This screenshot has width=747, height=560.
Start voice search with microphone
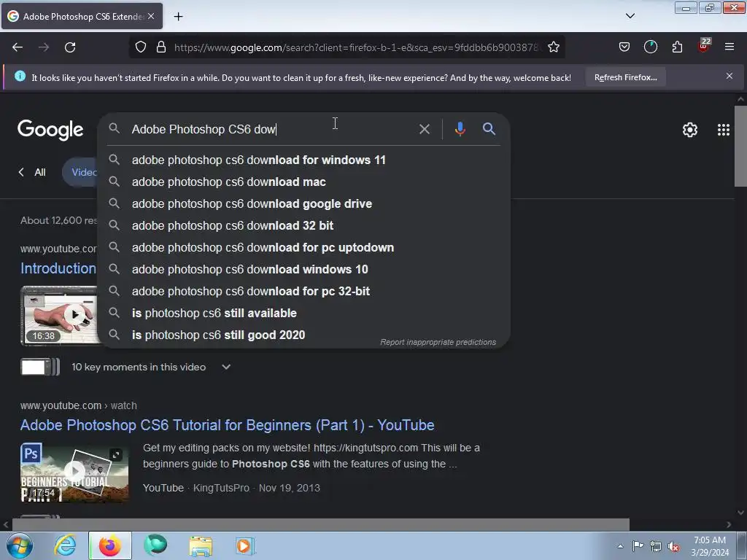[x=460, y=129]
